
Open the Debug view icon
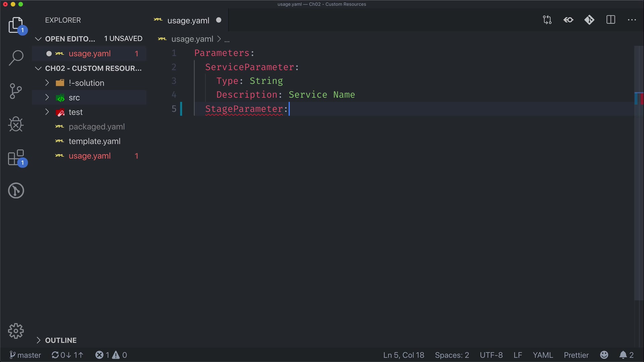pyautogui.click(x=16, y=124)
